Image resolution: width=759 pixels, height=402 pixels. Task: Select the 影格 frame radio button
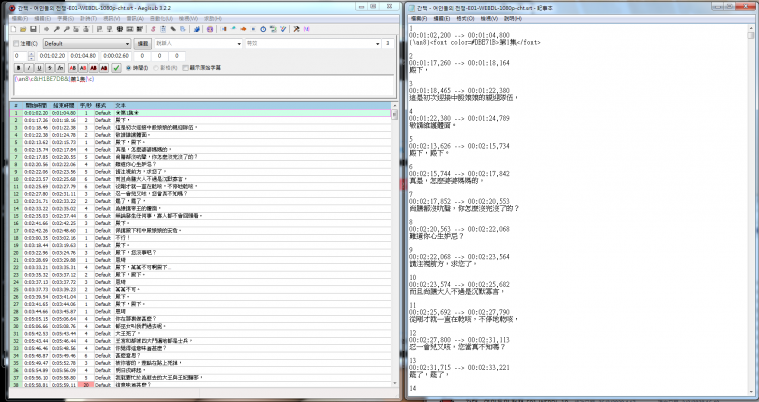tap(156, 68)
